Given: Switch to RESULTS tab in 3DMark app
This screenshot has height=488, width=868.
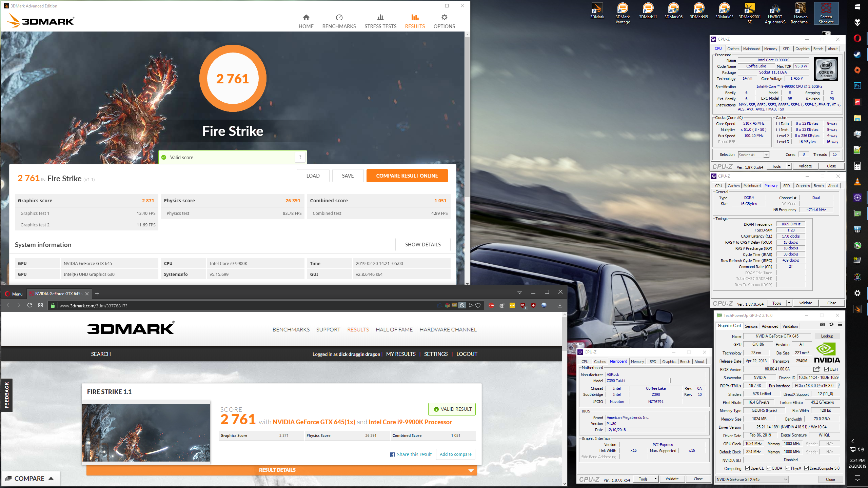Looking at the screenshot, I should tap(415, 21).
